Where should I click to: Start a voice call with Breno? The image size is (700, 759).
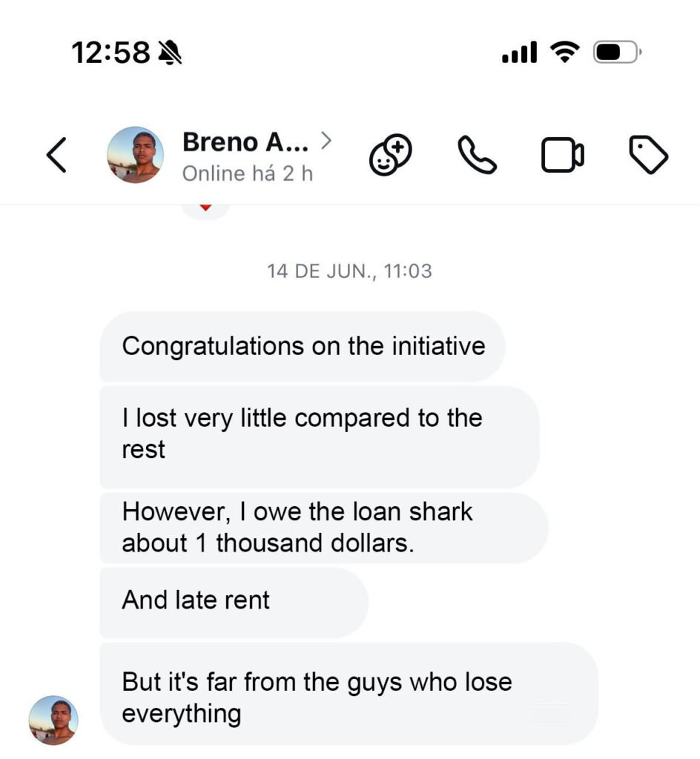point(476,155)
